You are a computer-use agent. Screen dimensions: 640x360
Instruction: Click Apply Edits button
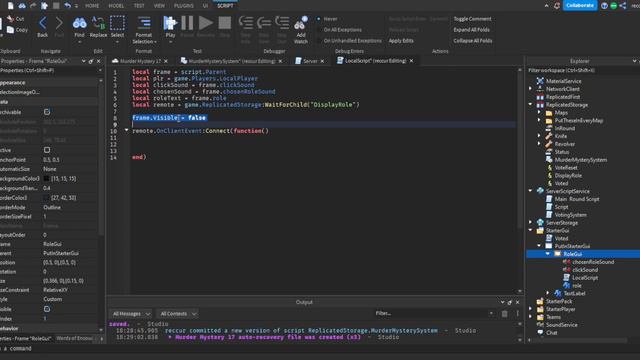(401, 41)
